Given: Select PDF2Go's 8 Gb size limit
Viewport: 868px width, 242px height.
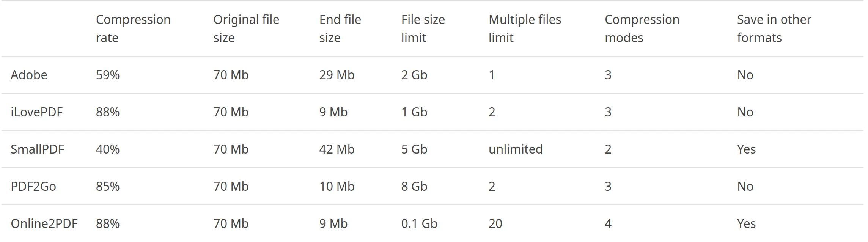Looking at the screenshot, I should tap(414, 186).
